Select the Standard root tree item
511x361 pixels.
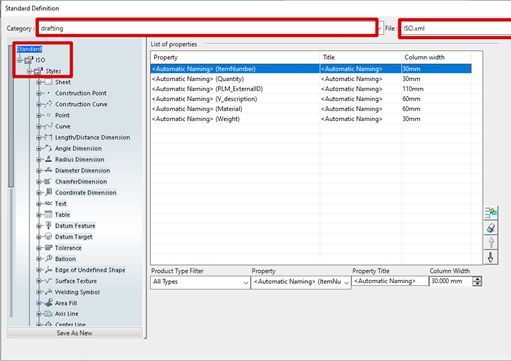[x=29, y=49]
